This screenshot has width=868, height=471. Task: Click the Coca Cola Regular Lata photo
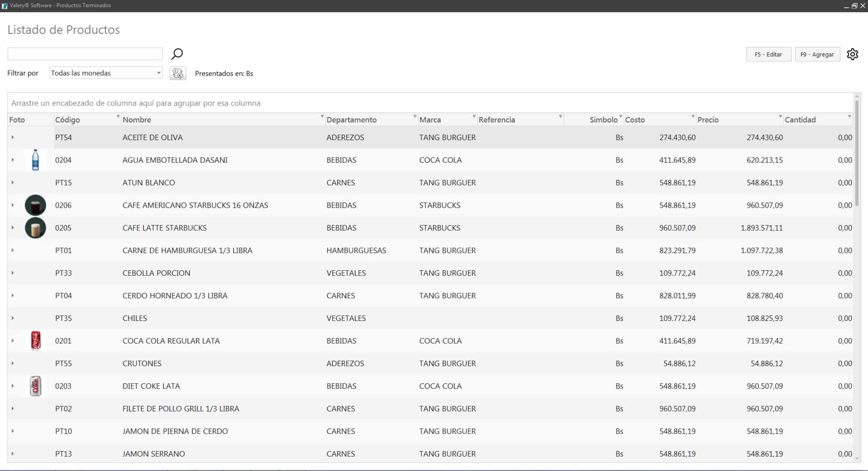click(36, 341)
